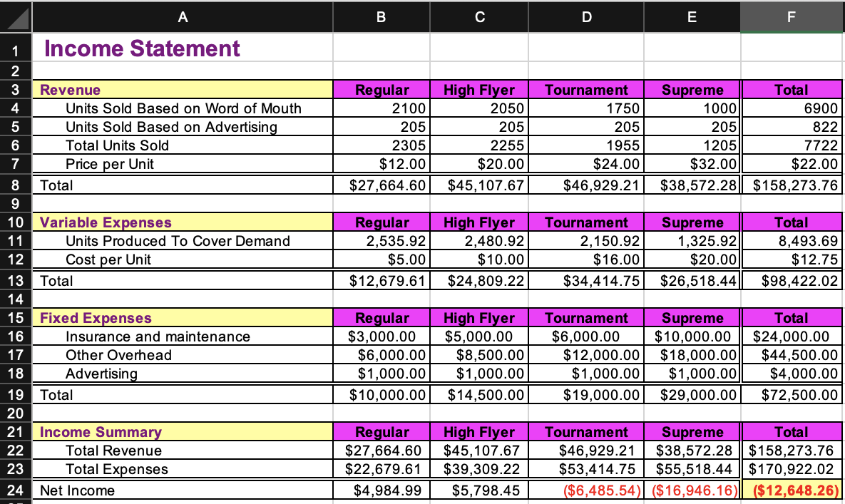Select the $12.75 cost per unit cell
Screen dimensions: 845x504
(791, 259)
